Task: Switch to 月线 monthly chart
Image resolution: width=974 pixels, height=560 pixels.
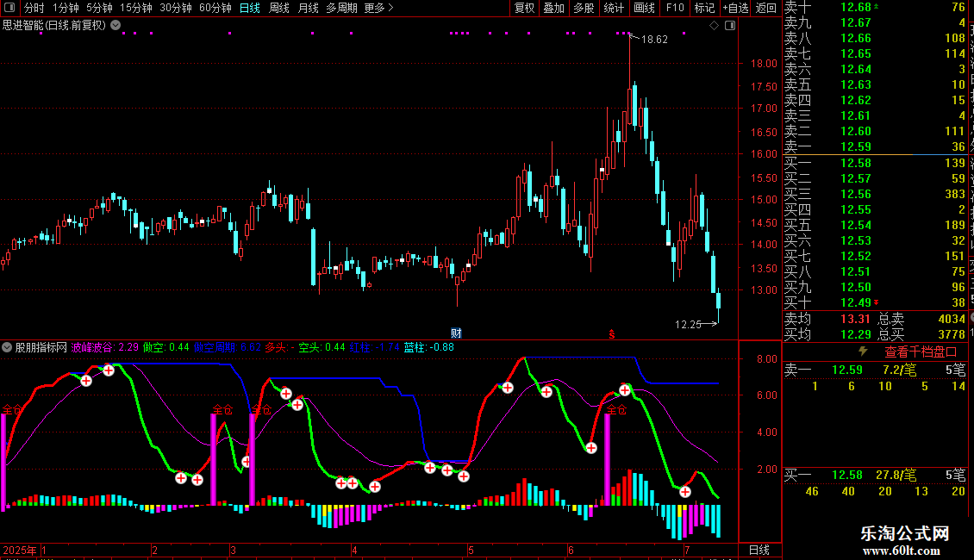Action: [x=308, y=8]
